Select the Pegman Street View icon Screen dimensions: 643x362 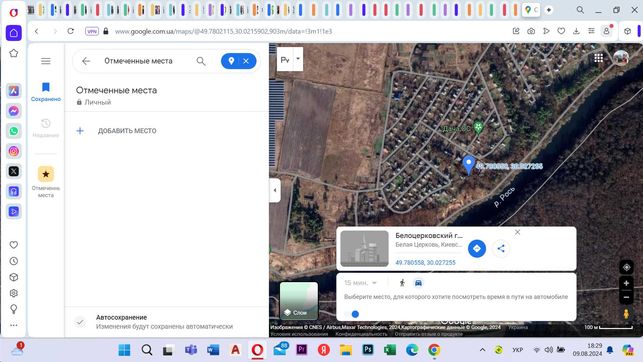tap(626, 314)
